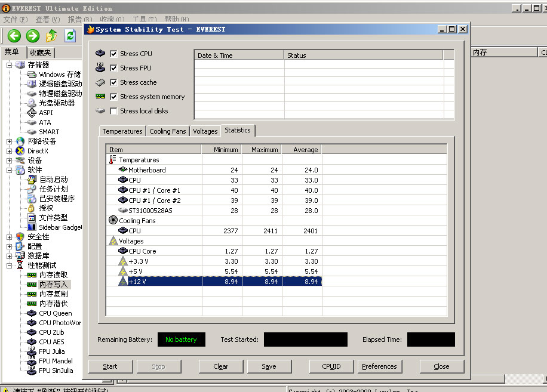
Task: Select the SMART tree item
Action: coord(49,132)
